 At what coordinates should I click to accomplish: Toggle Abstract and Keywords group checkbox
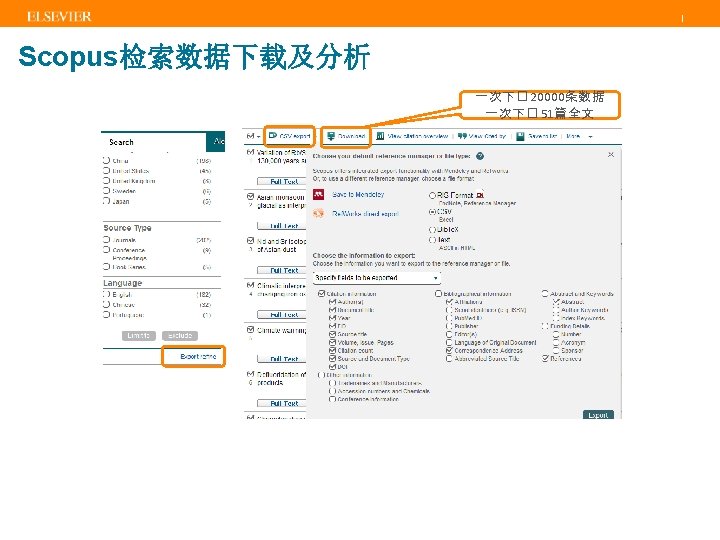click(545, 293)
